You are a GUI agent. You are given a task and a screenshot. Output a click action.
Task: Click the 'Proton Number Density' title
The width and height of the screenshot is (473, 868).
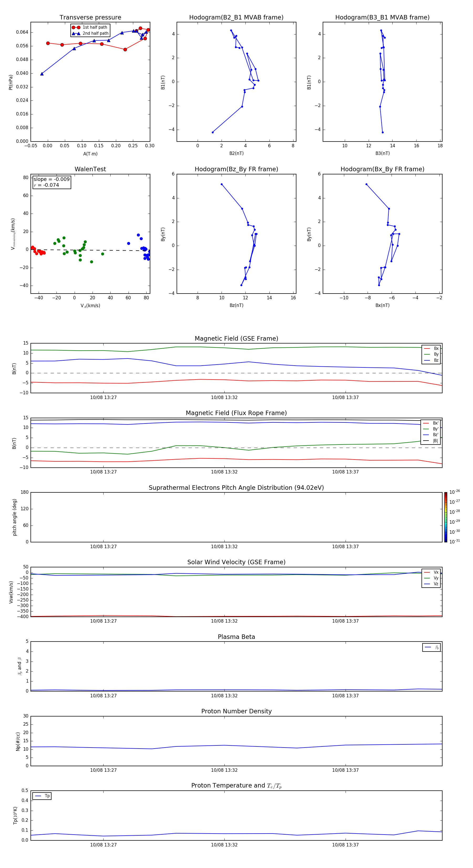[x=236, y=711]
